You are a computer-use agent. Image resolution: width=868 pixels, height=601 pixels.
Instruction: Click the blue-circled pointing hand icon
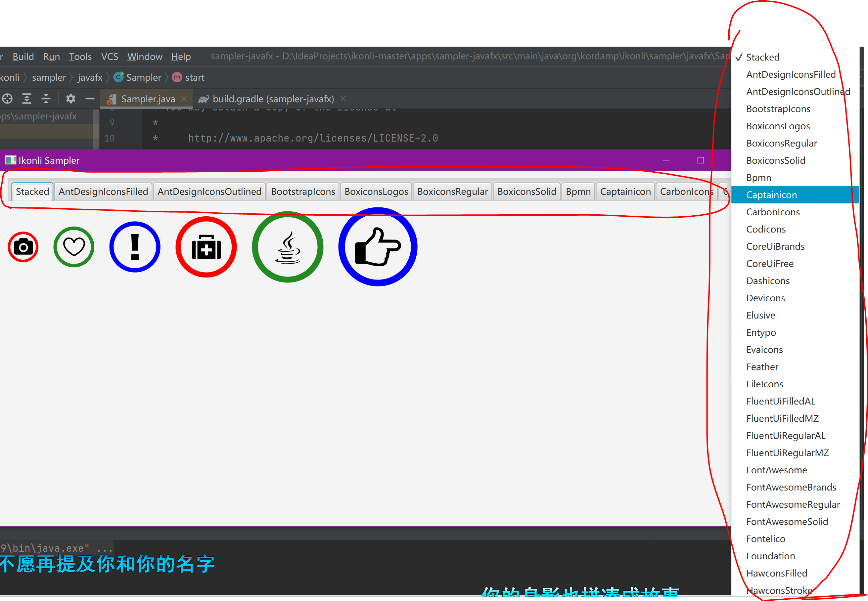coord(378,247)
